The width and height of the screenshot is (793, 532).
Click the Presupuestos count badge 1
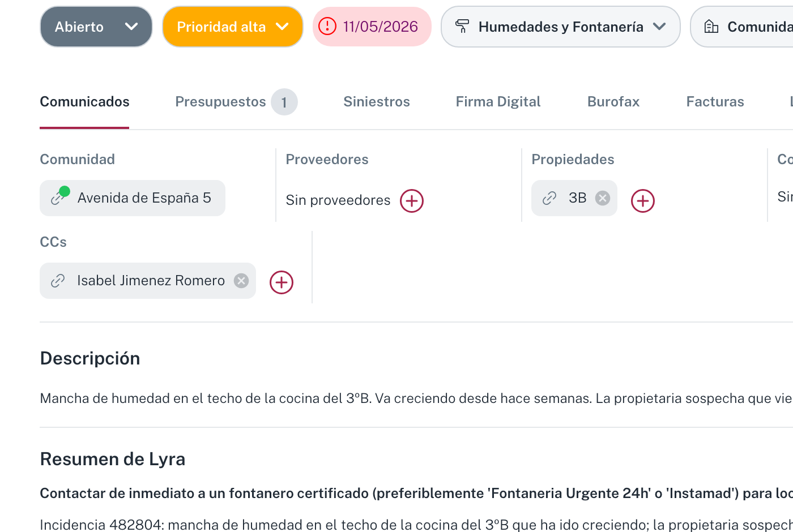(x=284, y=102)
